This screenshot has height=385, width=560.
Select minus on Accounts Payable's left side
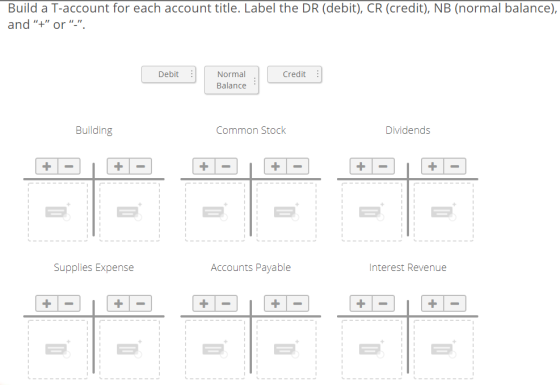coord(226,304)
